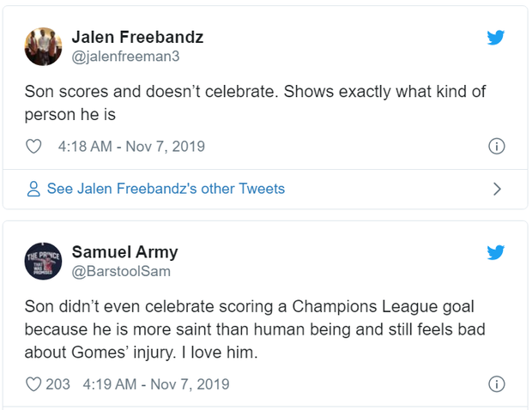Open Samuel Army's profile avatar
Viewport: 532px width, 410px height.
pos(42,262)
